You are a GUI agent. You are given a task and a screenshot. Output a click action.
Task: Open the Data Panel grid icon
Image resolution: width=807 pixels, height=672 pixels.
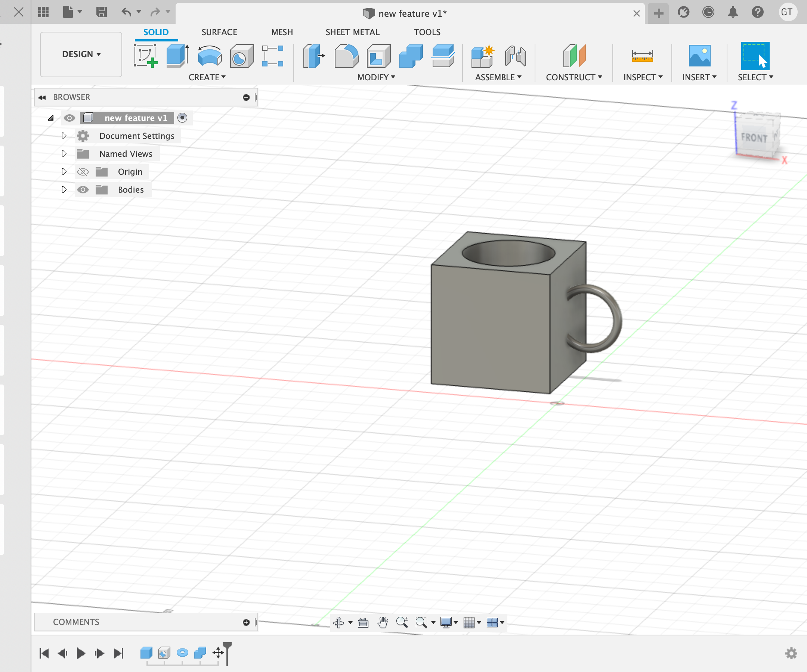point(43,12)
